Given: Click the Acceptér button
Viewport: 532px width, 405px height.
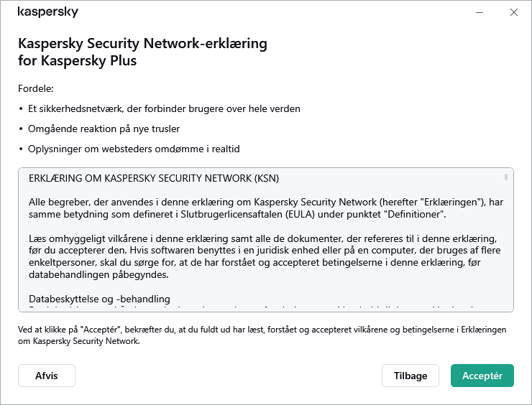Looking at the screenshot, I should 482,376.
